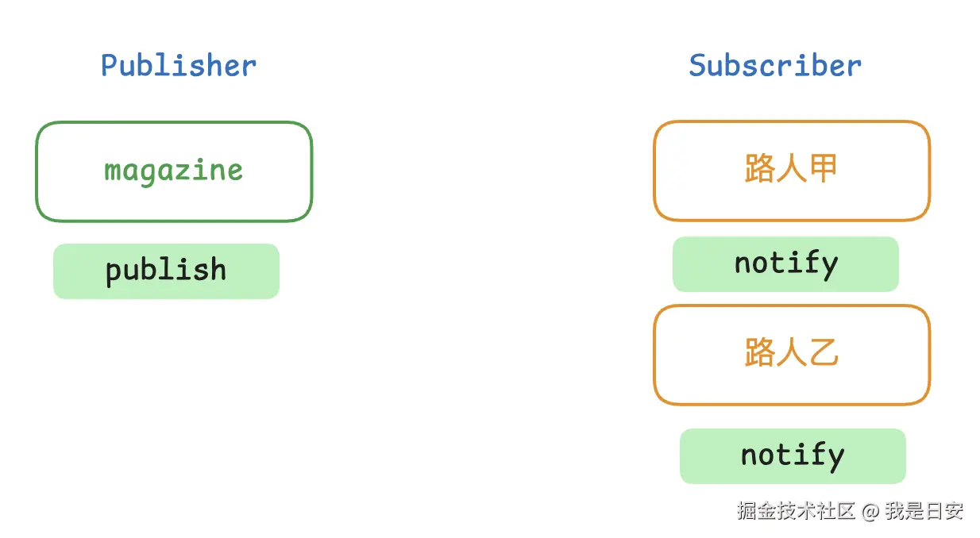
Task: Click the capital P of the Publisher heading
Action: click(x=110, y=65)
